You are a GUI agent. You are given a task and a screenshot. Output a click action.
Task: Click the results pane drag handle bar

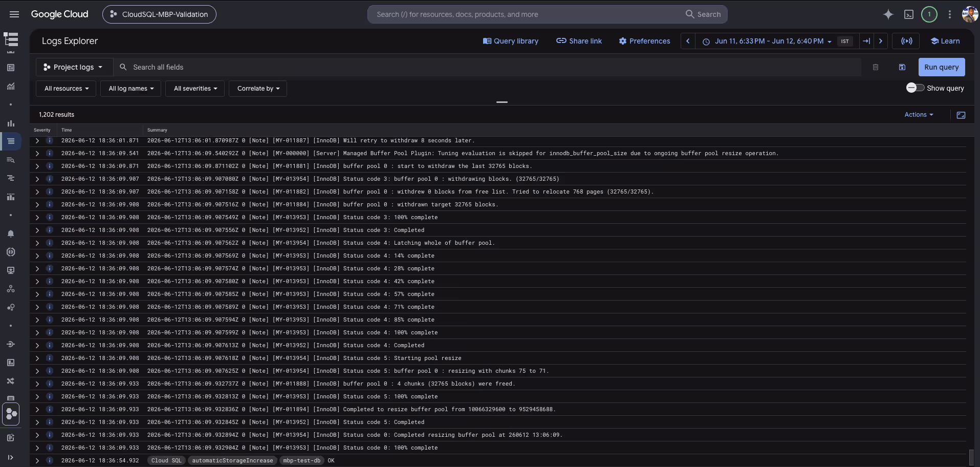click(x=502, y=102)
